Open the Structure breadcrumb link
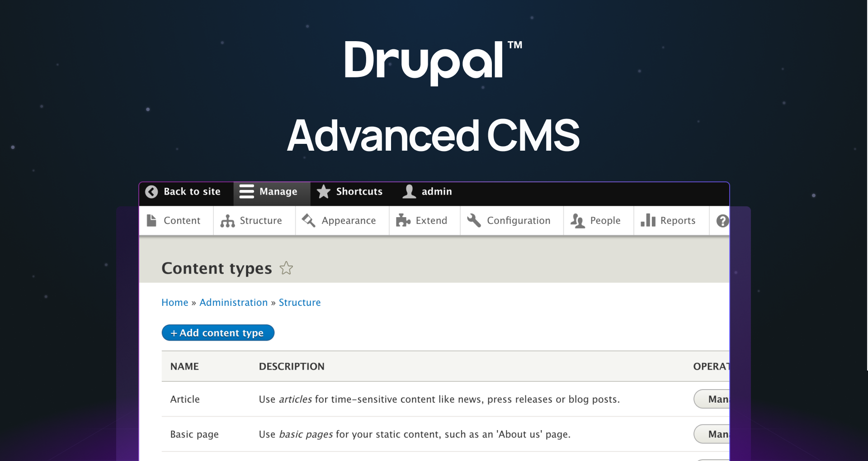This screenshot has height=461, width=868. [x=300, y=302]
